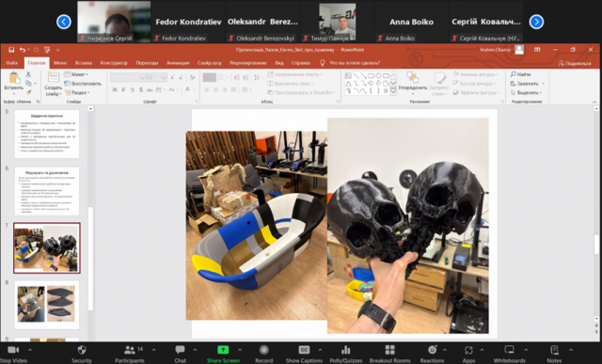Switch to the Переходы (Transitions) tab
The image size is (602, 364).
click(x=147, y=63)
